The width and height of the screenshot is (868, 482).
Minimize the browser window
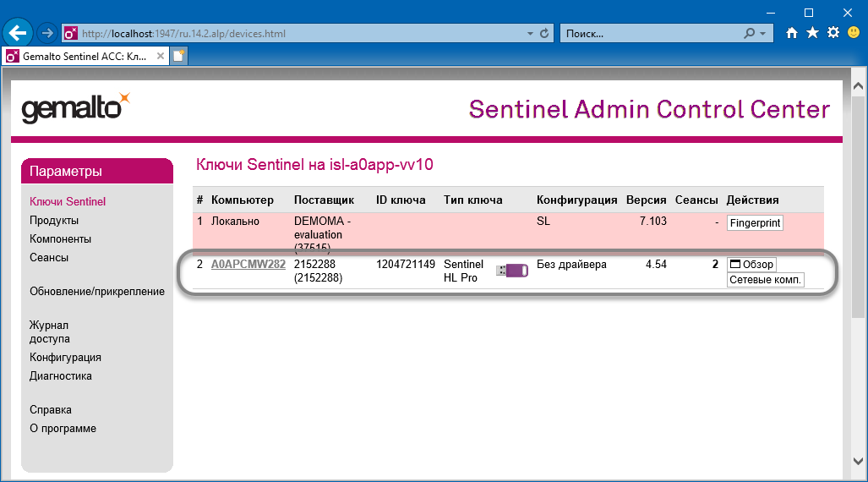[771, 12]
